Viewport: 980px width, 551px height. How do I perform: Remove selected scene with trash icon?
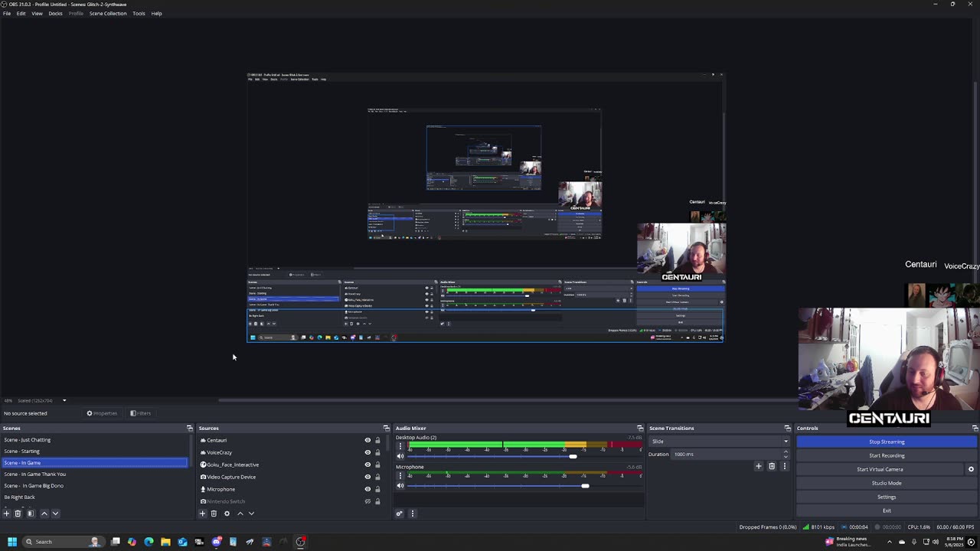(18, 514)
